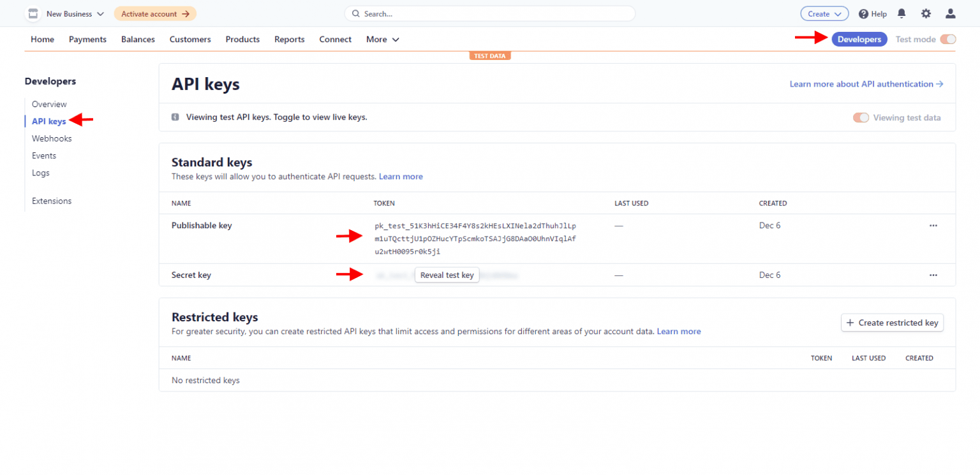Focus the Search input field
Image resolution: width=980 pixels, height=475 pixels.
click(x=490, y=13)
